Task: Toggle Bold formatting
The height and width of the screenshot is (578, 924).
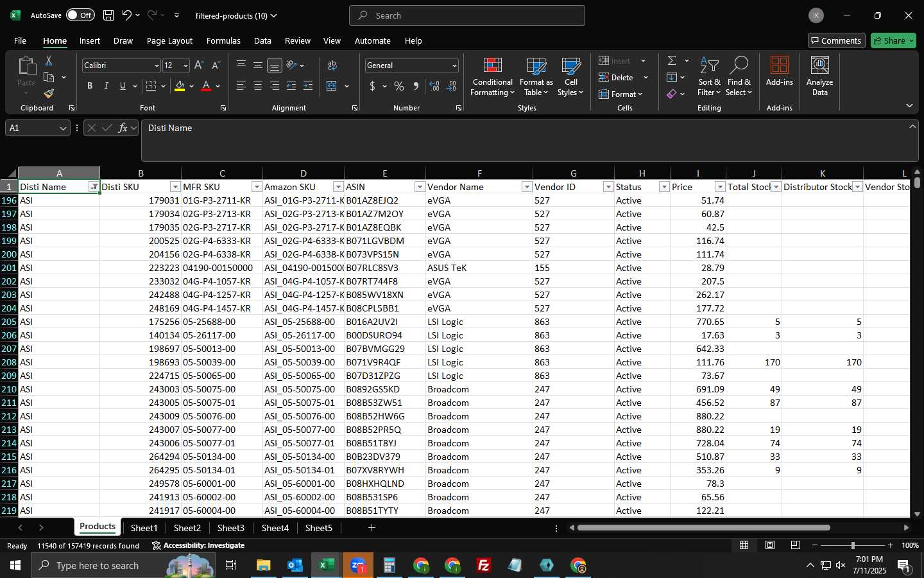Action: (90, 86)
